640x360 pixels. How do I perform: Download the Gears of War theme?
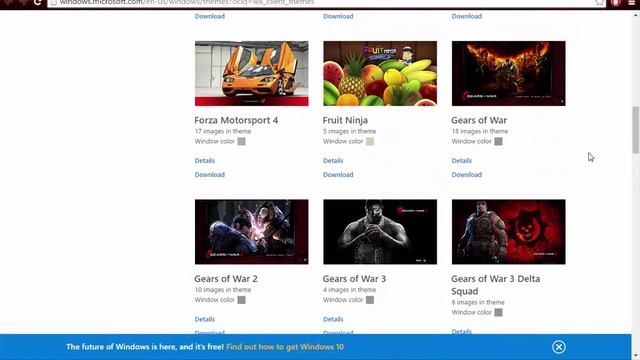click(467, 175)
